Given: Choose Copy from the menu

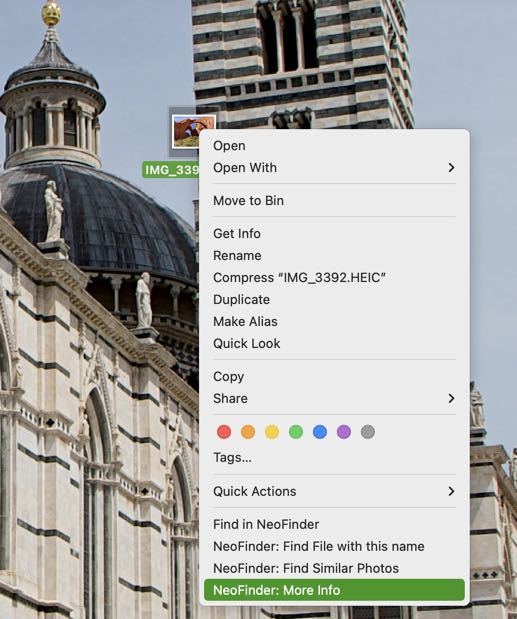Looking at the screenshot, I should (x=334, y=377).
